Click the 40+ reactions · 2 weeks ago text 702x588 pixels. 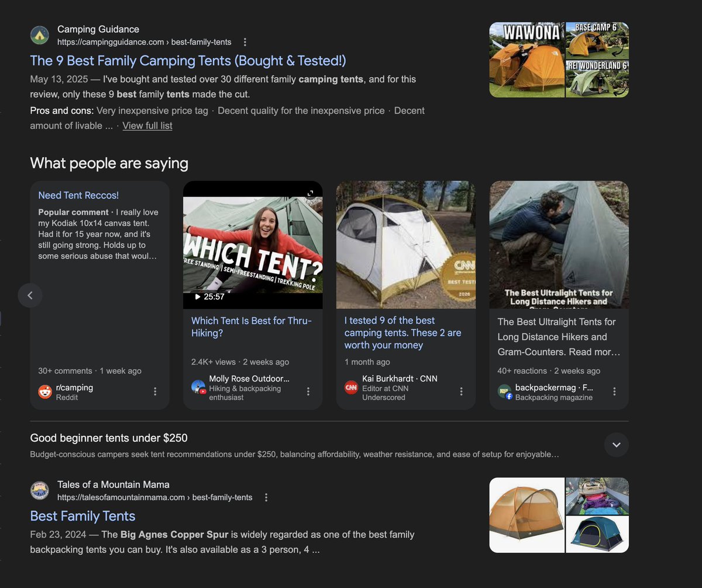click(549, 371)
